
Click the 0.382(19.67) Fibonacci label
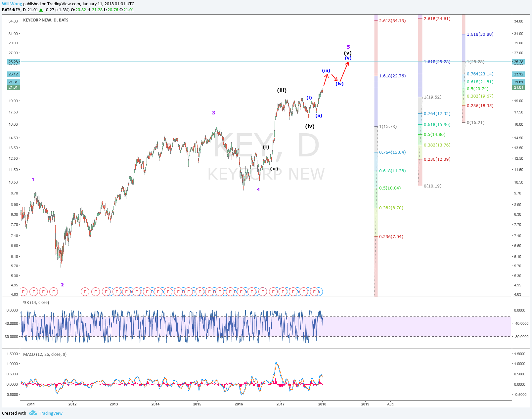click(480, 96)
